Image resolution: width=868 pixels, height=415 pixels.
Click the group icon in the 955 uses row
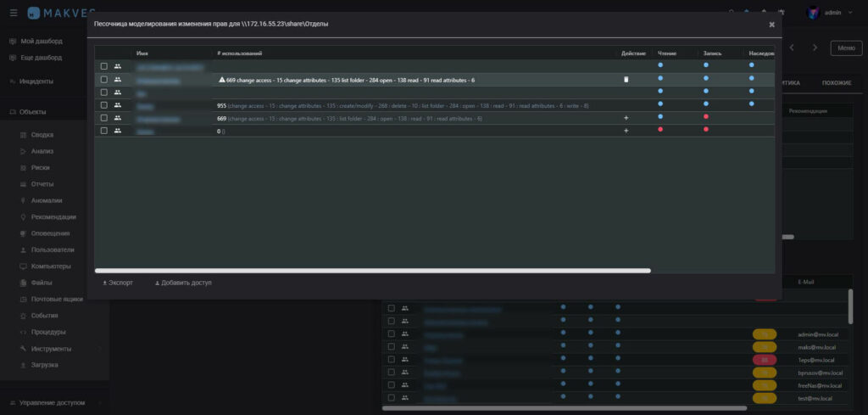pos(118,105)
